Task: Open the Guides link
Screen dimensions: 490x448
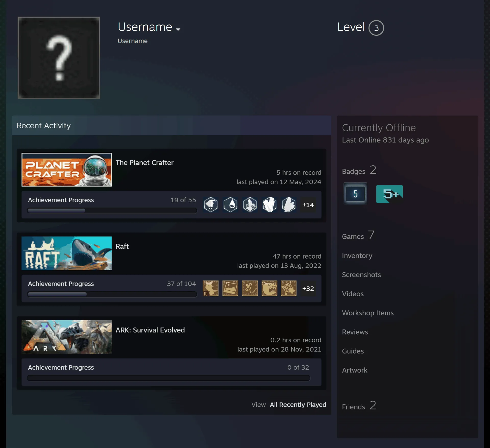Action: click(x=353, y=351)
